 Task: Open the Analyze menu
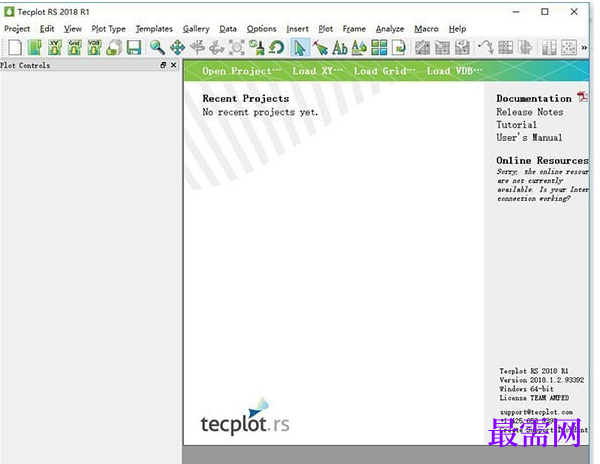390,29
